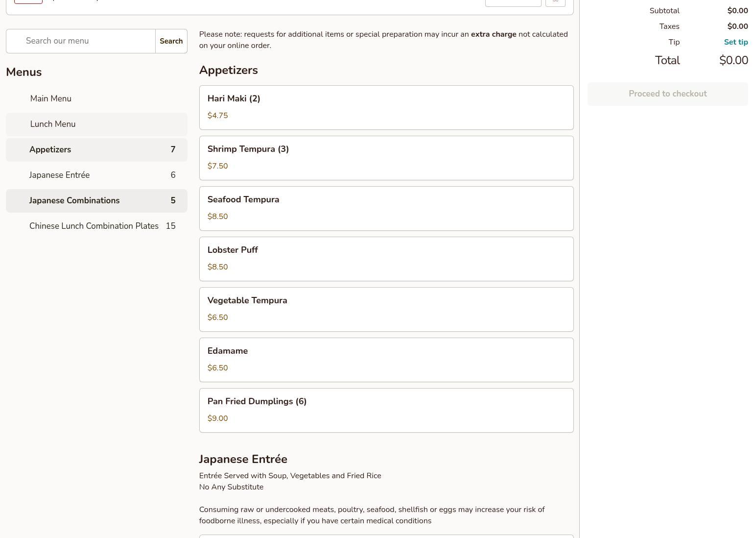Viewport: 756px width, 538px height.
Task: Select the Shrimp Tempura (3) item
Action: coord(386,158)
